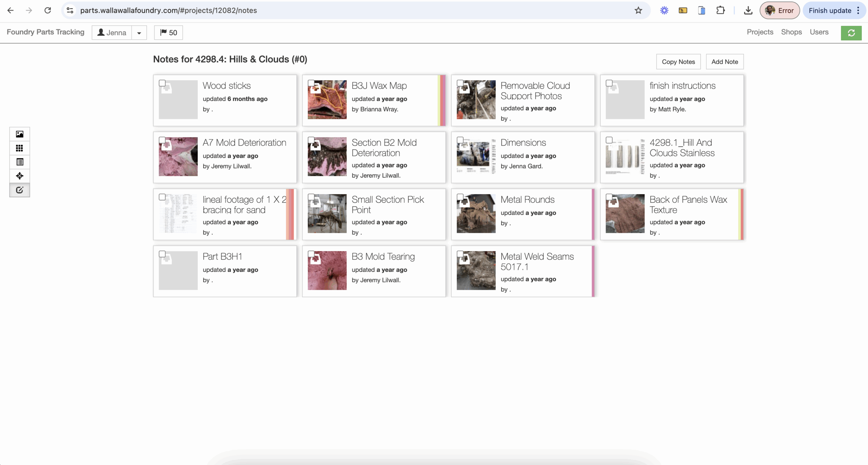Open the Jenna user selector
Screen dimensions: 868x465
click(112, 33)
